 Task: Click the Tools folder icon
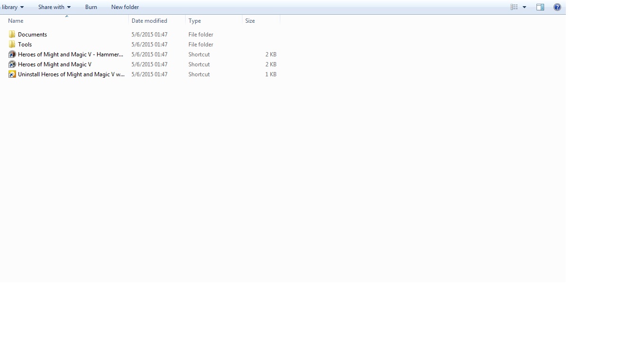[x=12, y=45]
